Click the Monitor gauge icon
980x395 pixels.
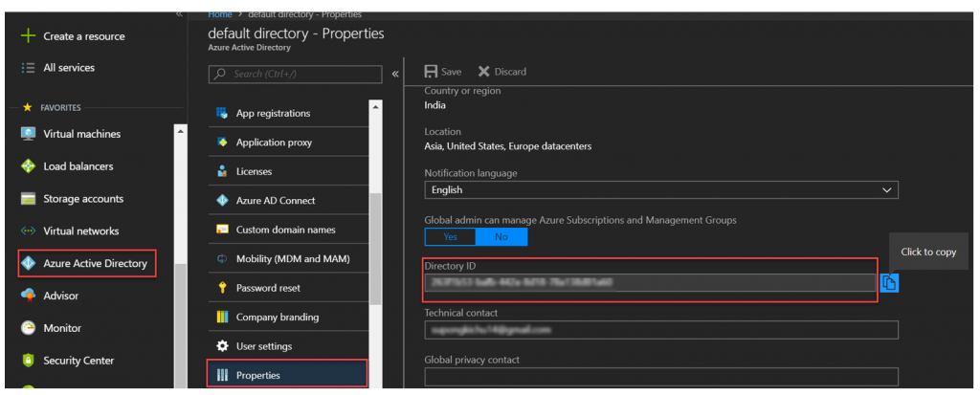[28, 327]
